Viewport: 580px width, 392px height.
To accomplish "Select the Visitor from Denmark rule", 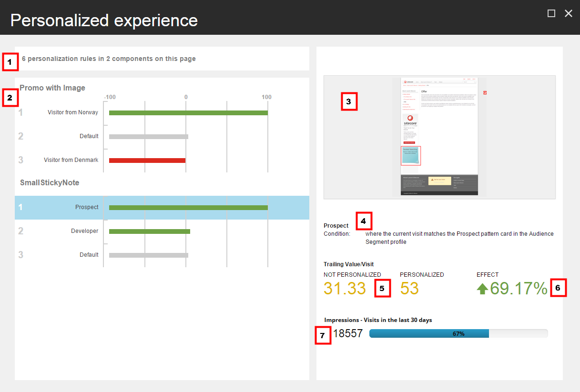I will 162,160.
